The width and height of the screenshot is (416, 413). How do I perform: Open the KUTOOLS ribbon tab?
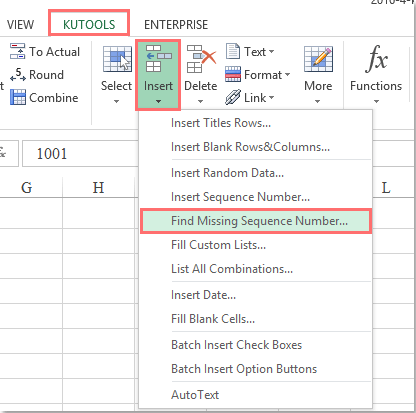89,24
